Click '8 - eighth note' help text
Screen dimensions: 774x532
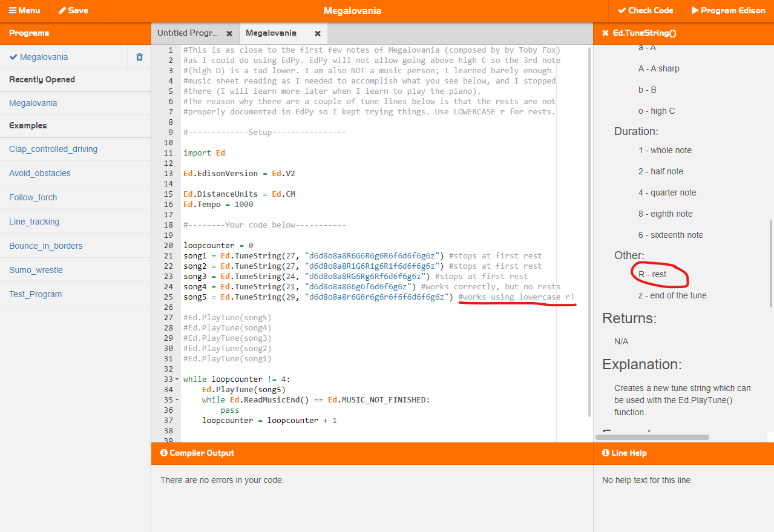(x=666, y=214)
